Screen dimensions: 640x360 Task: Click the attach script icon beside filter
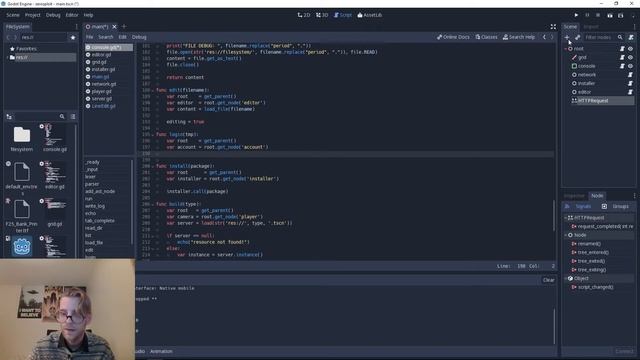[x=631, y=37]
